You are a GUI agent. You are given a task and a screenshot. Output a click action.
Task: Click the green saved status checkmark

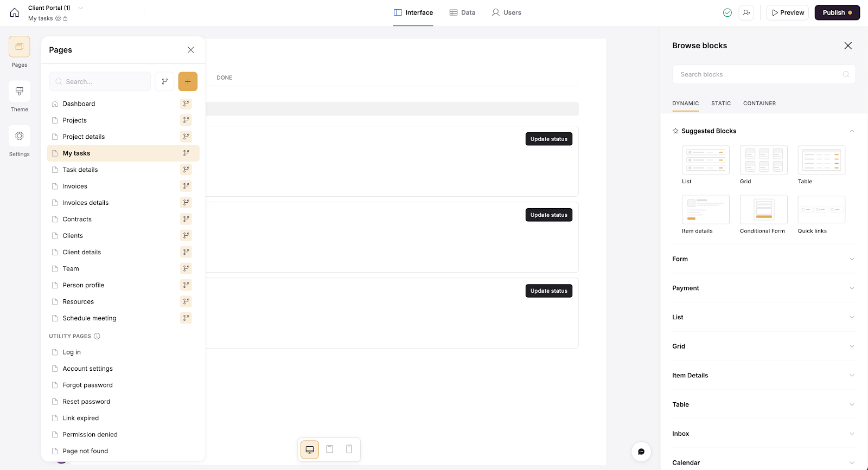(727, 12)
